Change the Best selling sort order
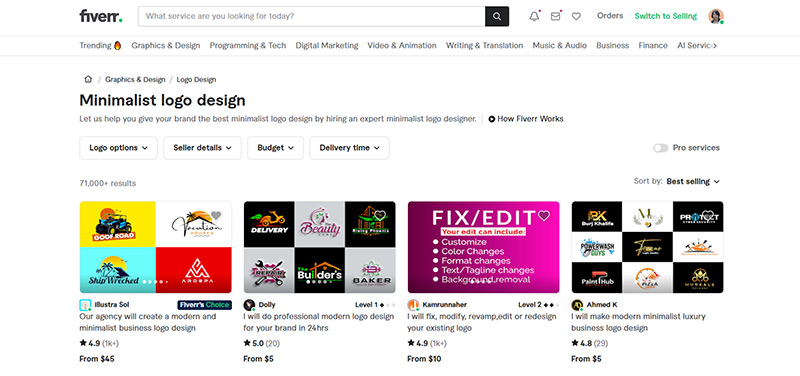The height and width of the screenshot is (376, 800). [693, 181]
